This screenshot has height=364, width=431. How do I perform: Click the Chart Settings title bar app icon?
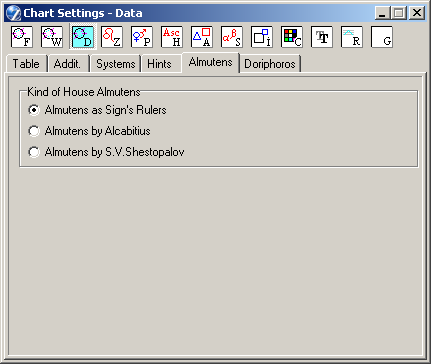coord(14,13)
